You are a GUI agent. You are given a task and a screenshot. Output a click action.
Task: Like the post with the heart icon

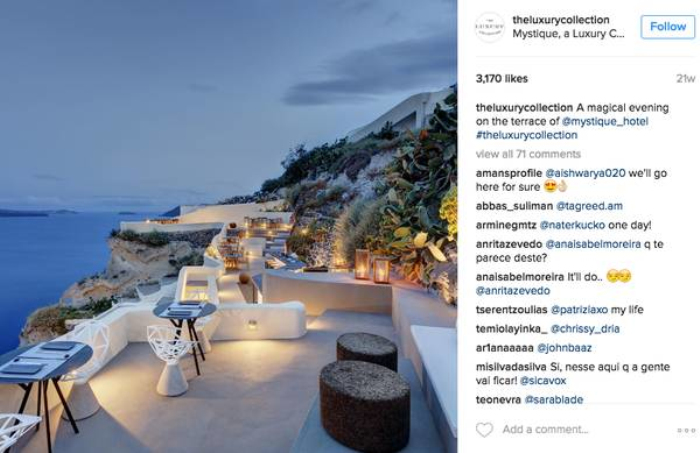(x=484, y=430)
